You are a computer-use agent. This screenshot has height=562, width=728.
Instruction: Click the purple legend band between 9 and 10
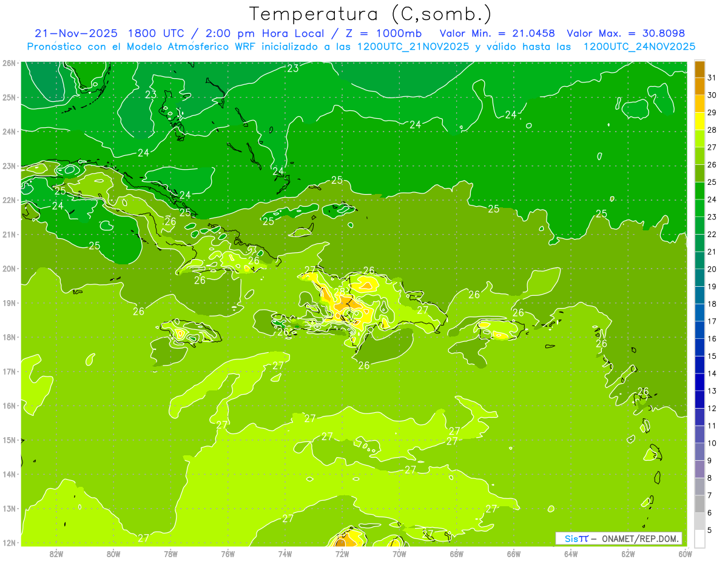tap(699, 452)
